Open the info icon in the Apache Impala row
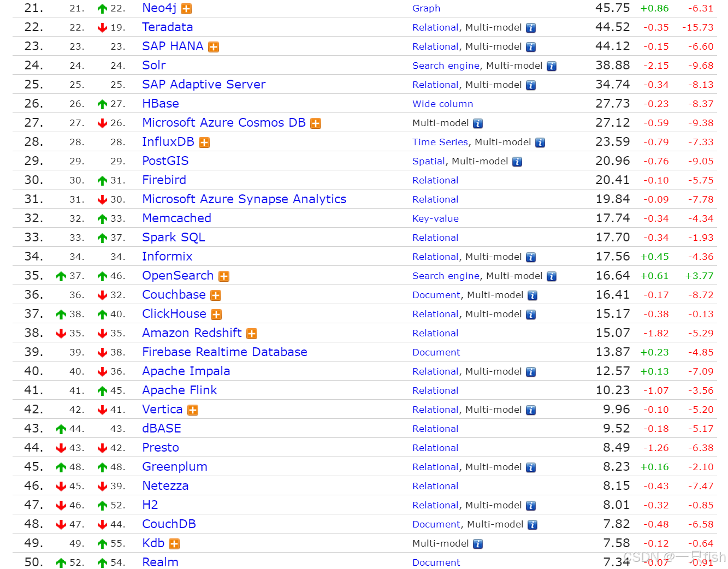The image size is (728, 569). coord(531,372)
